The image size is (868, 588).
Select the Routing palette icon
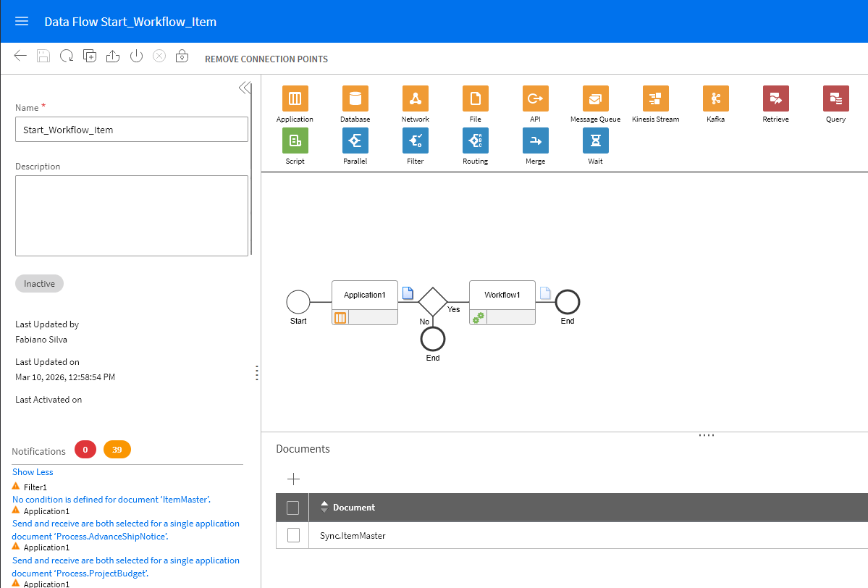(476, 140)
